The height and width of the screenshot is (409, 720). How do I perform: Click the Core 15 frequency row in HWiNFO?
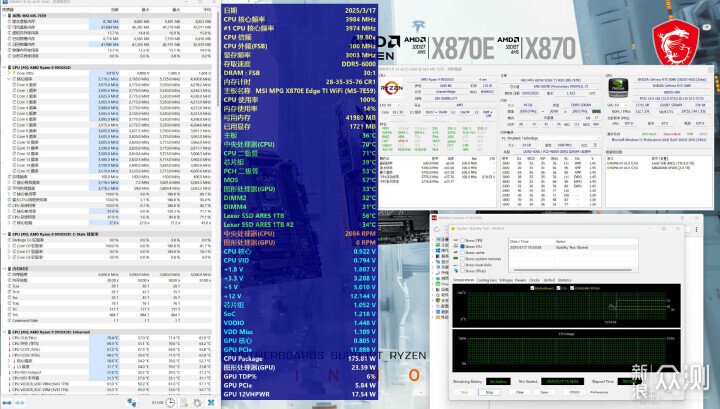[x=109, y=171]
